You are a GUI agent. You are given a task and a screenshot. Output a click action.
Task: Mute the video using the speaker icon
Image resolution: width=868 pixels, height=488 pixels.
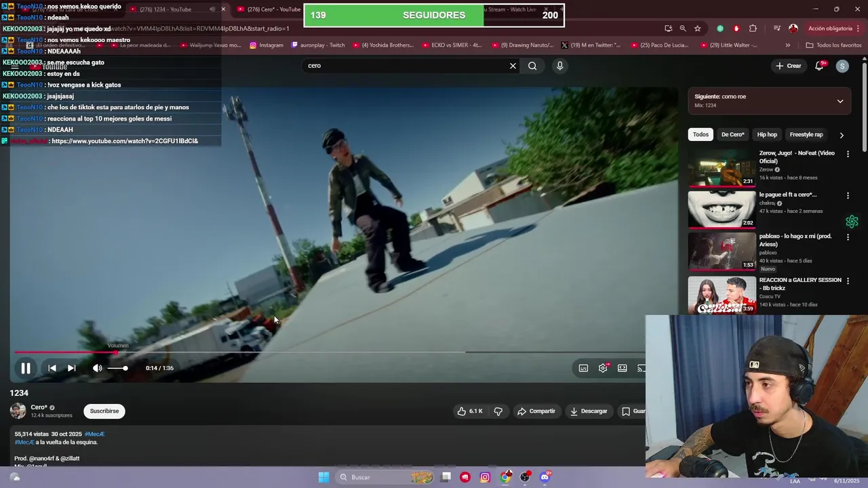pos(97,368)
